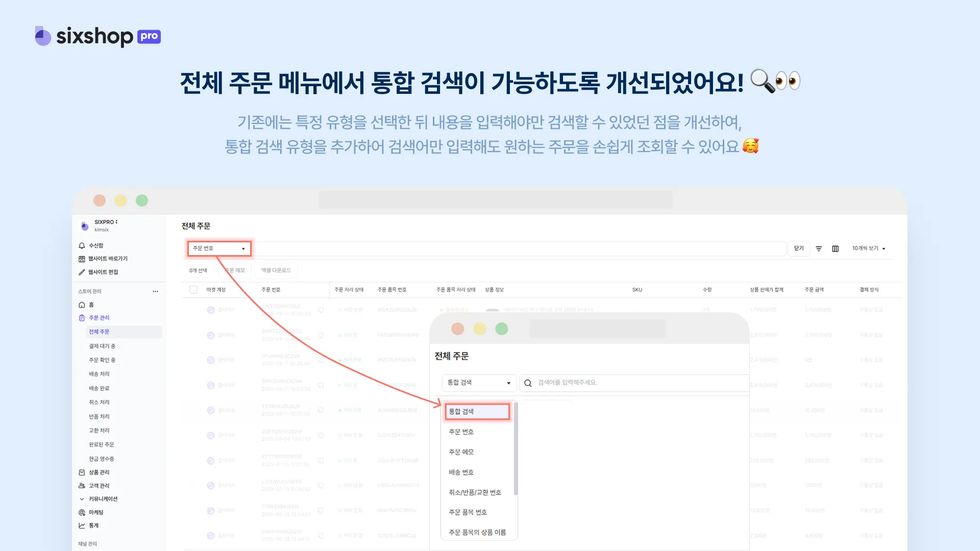The height and width of the screenshot is (551, 980).
Task: Click the 마케팅 icon in sidebar
Action: 82,512
